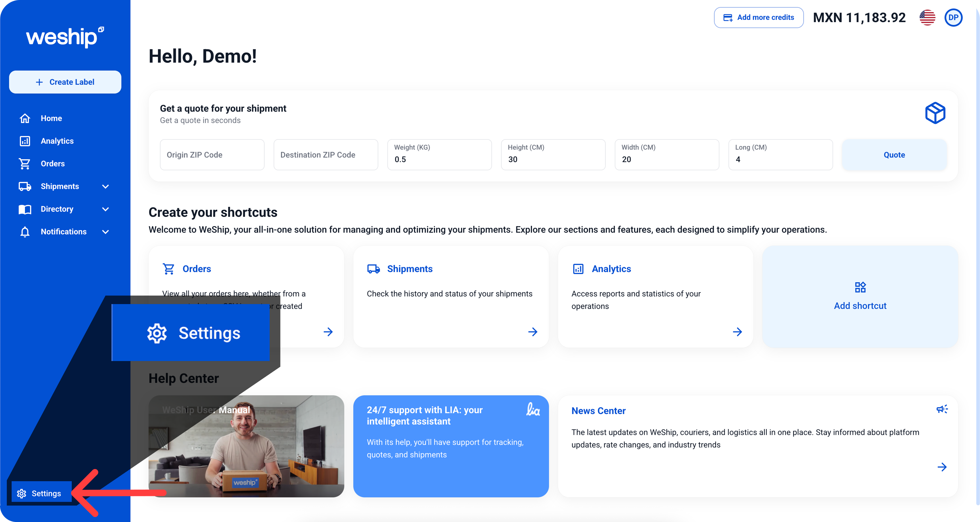The height and width of the screenshot is (522, 980).
Task: Go to Analytics in the sidebar
Action: coord(57,141)
